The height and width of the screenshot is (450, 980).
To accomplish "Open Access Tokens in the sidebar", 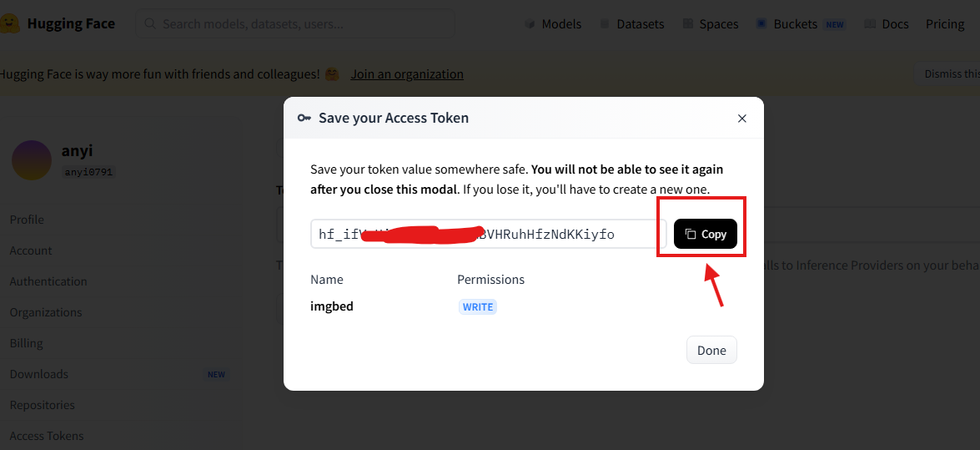I will pyautogui.click(x=46, y=436).
